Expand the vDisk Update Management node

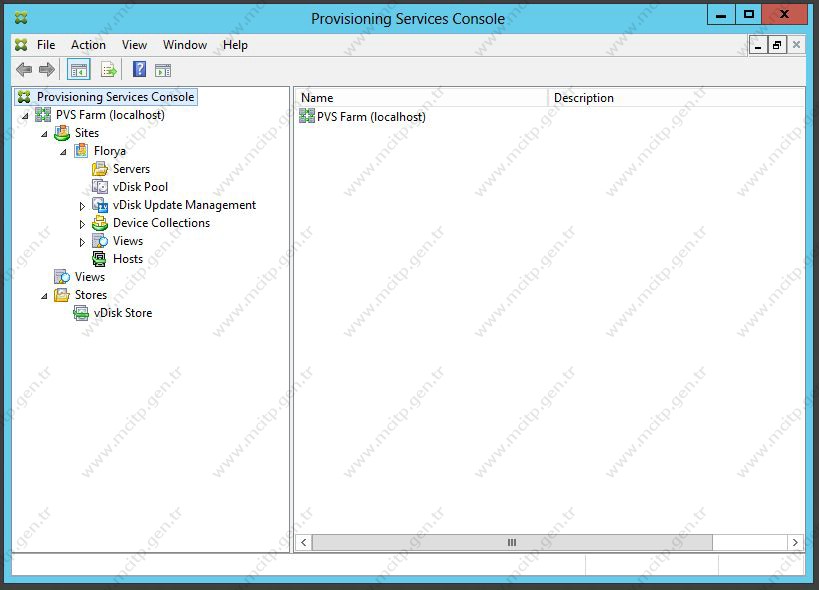click(82, 206)
